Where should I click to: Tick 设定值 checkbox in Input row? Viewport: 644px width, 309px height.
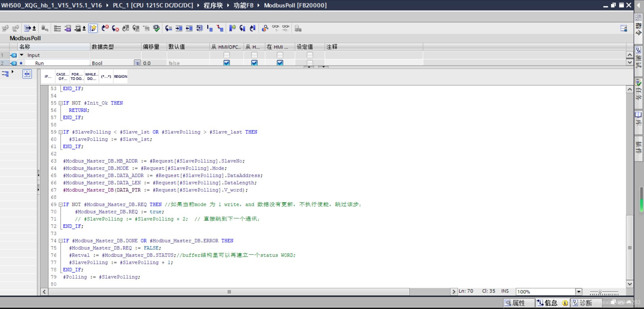tap(310, 55)
